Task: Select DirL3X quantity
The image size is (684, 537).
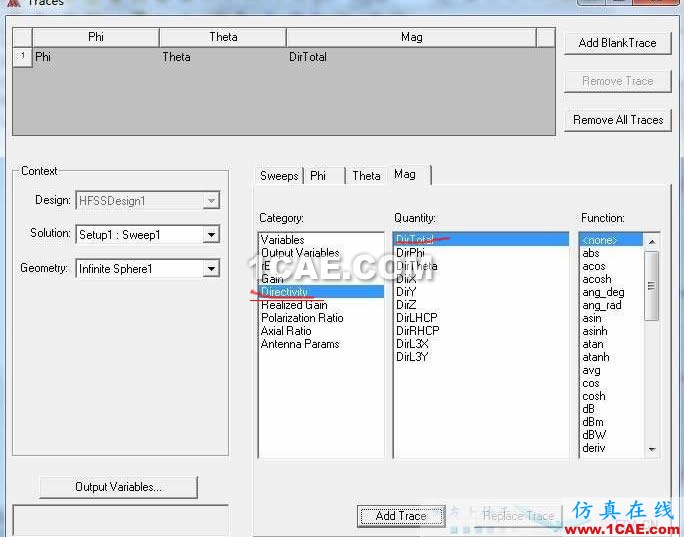Action: [x=481, y=344]
